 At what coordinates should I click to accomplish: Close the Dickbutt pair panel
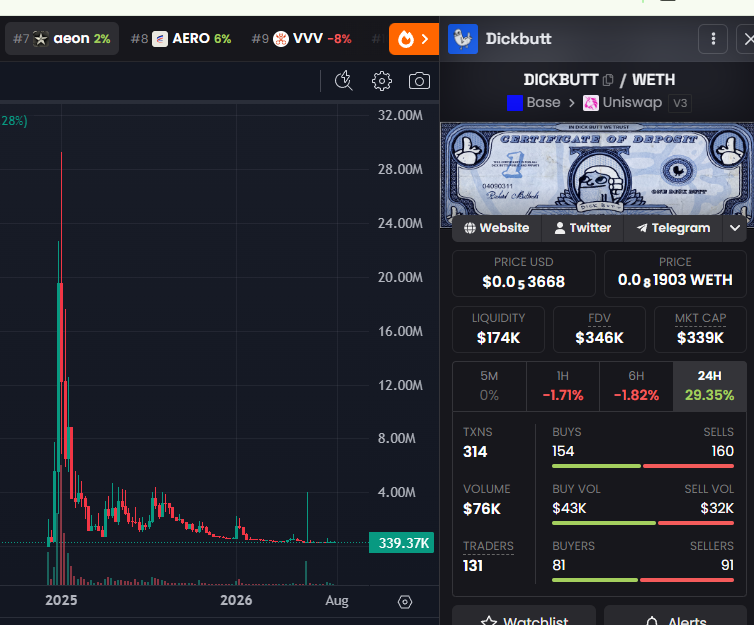[746, 39]
